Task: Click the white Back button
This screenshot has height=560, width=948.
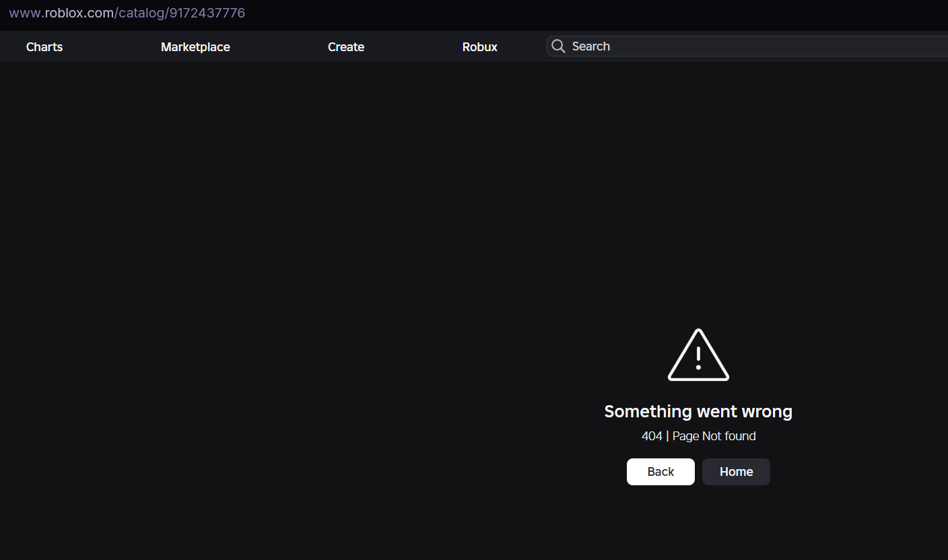Action: point(661,472)
